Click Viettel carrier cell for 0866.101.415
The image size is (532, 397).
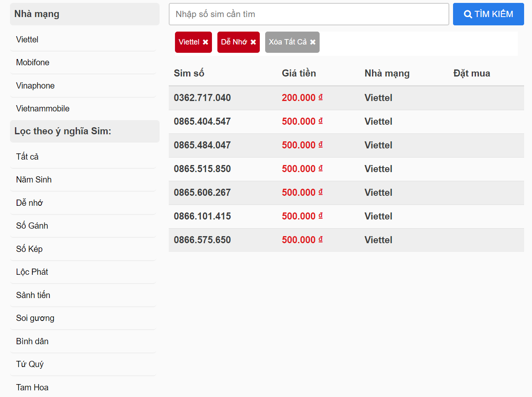[378, 216]
